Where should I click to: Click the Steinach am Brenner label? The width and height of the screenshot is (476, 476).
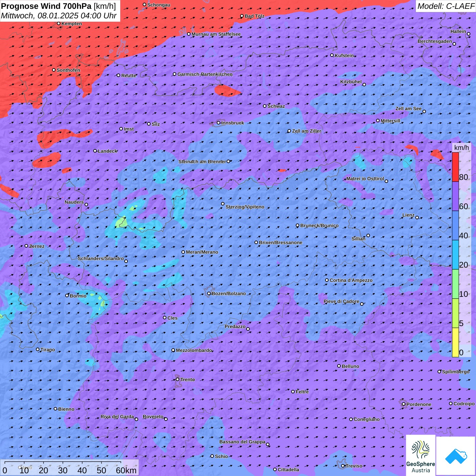click(202, 161)
